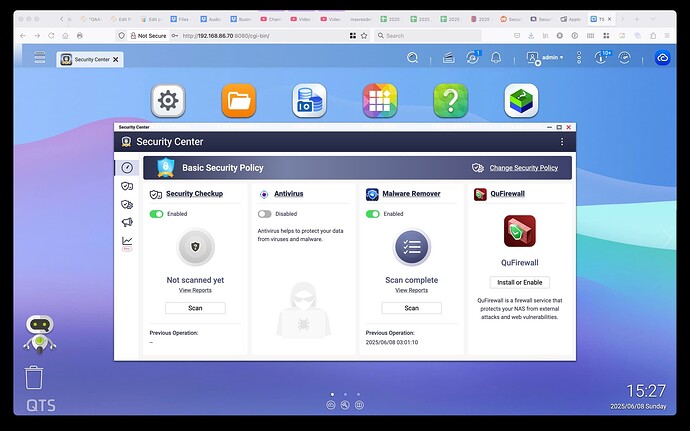Open the QTS main menu hamburger
690x431 pixels.
pos(40,58)
